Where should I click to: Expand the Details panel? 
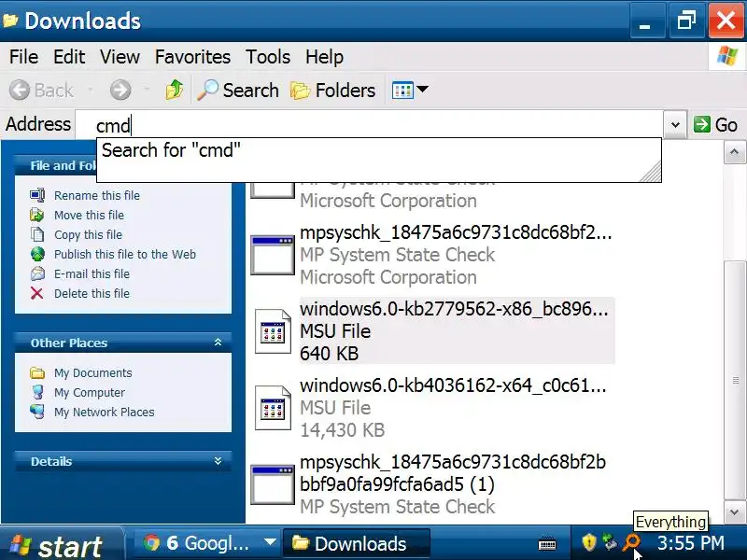218,461
